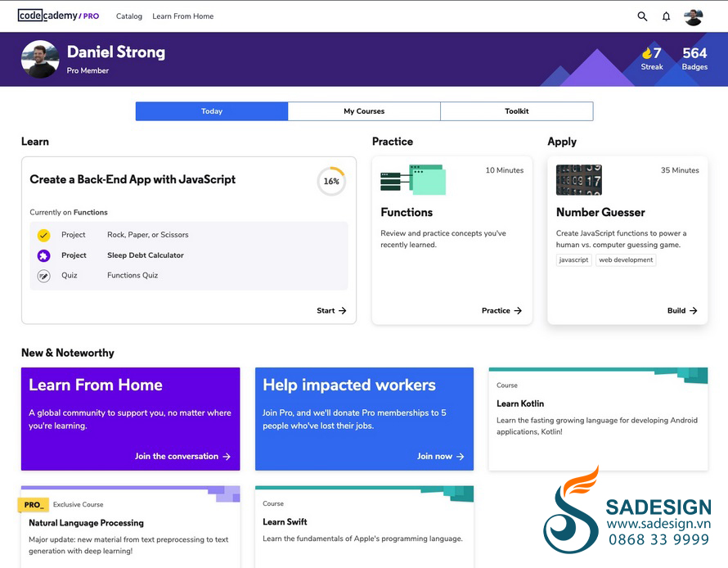Click Practice button on Functions card
Screen dimensions: 728x568
click(x=501, y=311)
